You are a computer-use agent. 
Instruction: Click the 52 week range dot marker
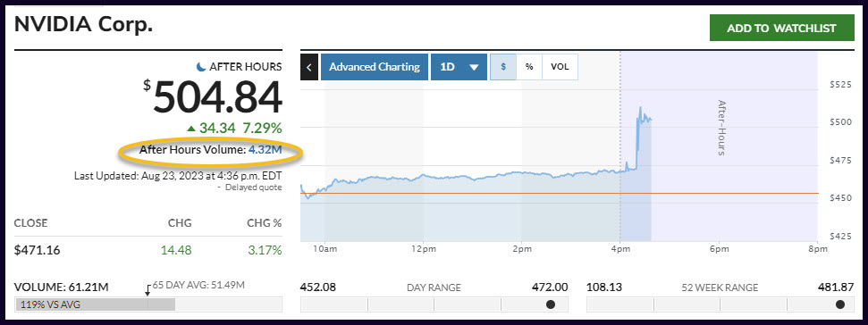(x=840, y=304)
